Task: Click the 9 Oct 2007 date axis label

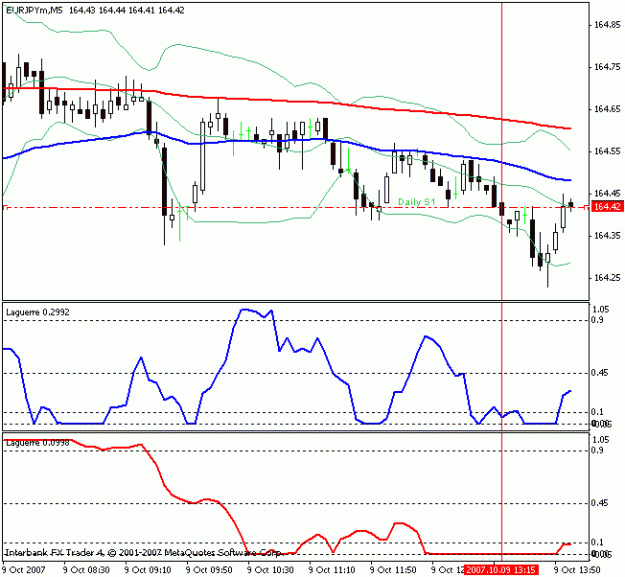Action: click(24, 570)
